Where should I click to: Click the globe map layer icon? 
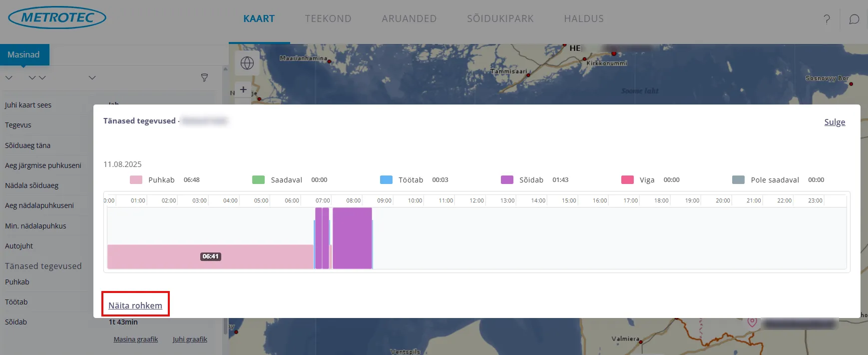coord(247,63)
